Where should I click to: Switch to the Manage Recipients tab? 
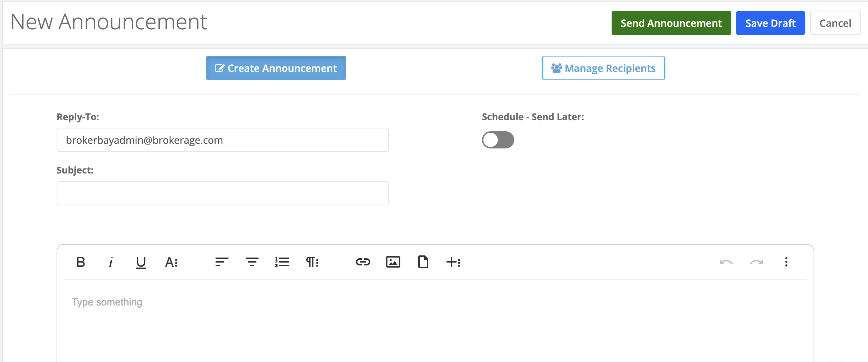pos(603,68)
